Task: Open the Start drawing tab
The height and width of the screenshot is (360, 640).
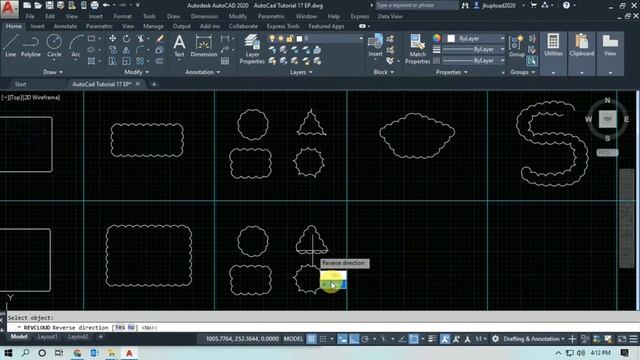Action: [20, 84]
